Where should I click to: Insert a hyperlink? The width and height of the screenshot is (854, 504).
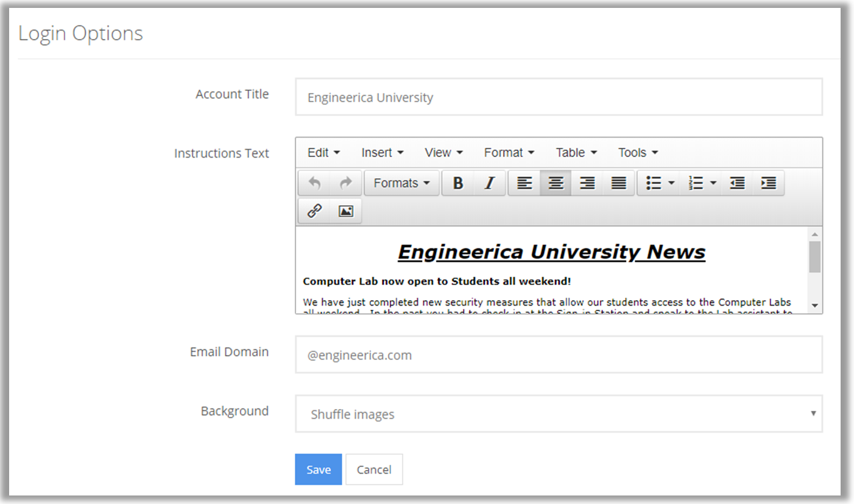(314, 211)
